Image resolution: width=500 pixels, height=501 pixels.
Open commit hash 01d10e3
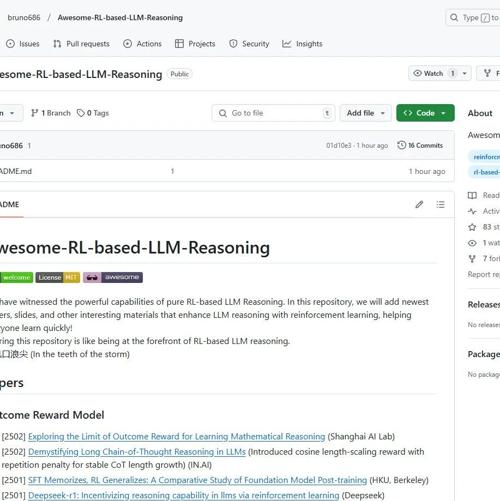[339, 145]
